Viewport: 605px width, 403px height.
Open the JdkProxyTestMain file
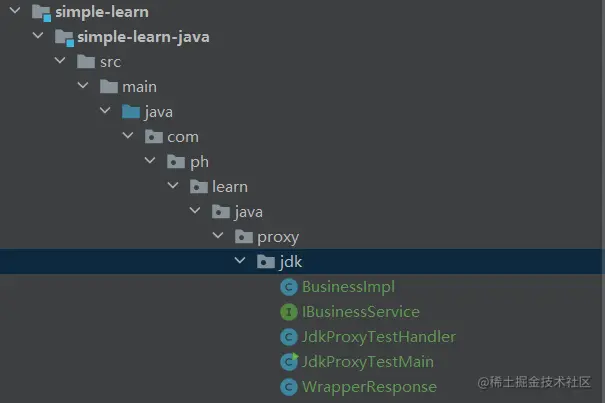[368, 362]
